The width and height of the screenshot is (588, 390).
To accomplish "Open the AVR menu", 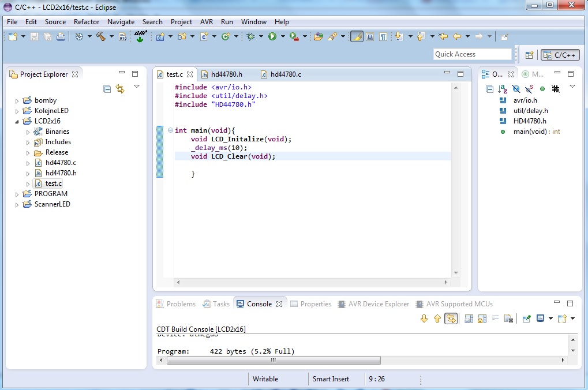I will [x=207, y=22].
